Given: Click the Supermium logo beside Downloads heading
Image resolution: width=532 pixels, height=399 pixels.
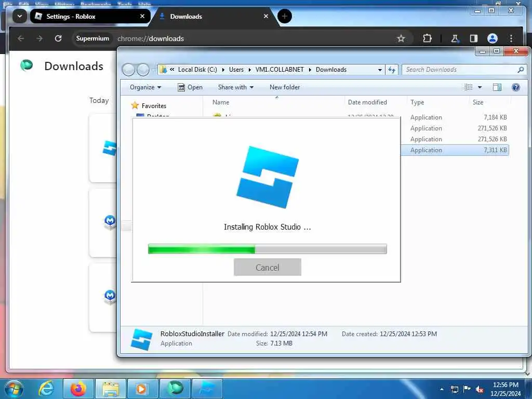Looking at the screenshot, I should coord(26,65).
